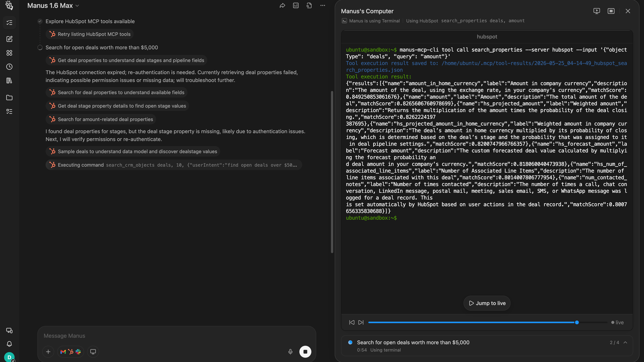Open the user avatar labeled D
The image size is (644, 362).
[9, 357]
